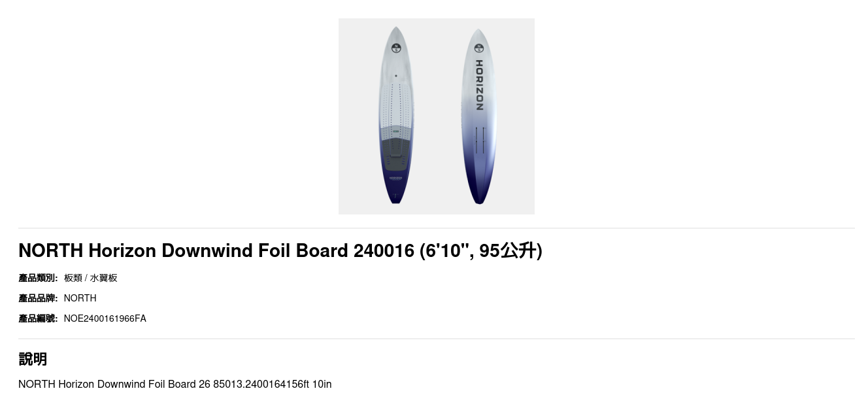Click the NORTH brand value
The width and height of the screenshot is (868, 410).
click(80, 298)
